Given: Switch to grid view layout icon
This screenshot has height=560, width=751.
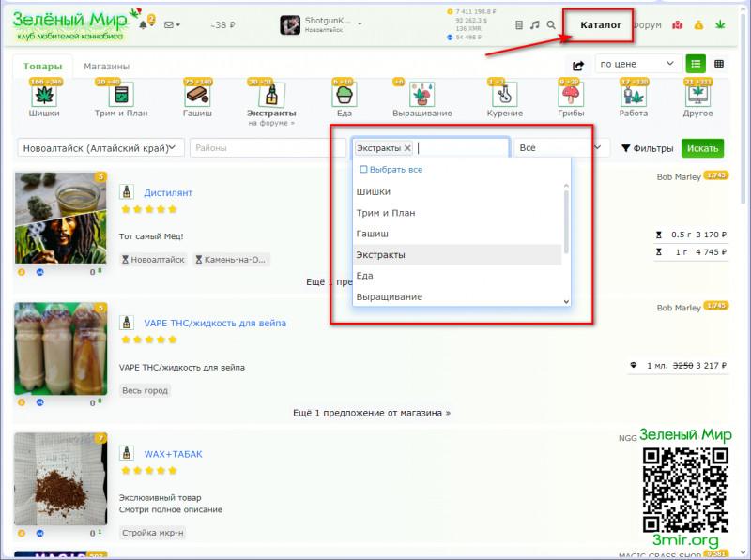Looking at the screenshot, I should pyautogui.click(x=719, y=64).
